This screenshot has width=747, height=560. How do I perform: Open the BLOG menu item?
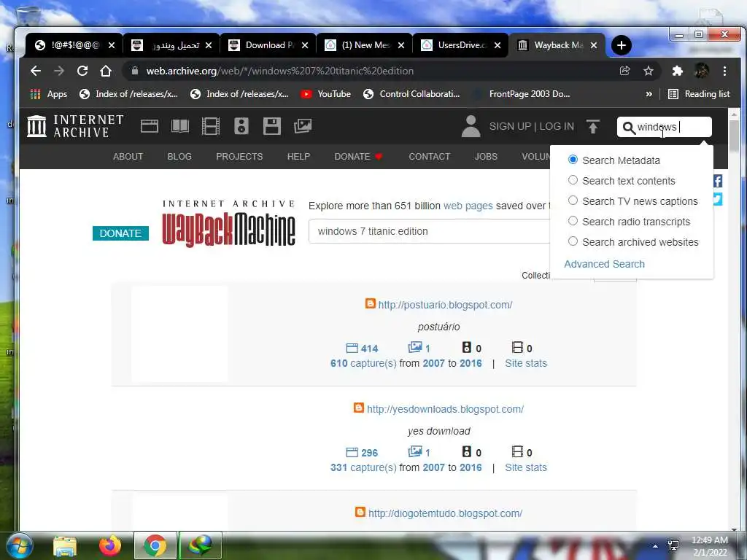(179, 157)
